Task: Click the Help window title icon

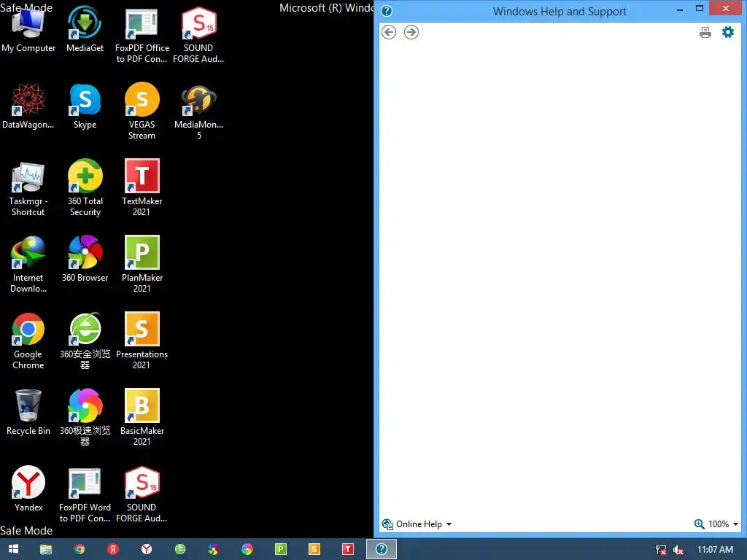Action: pos(387,11)
